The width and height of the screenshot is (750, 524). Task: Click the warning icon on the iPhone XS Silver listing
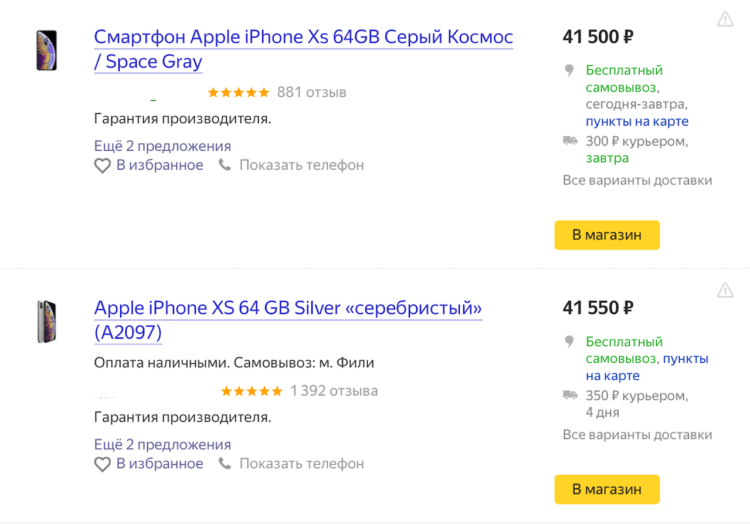pos(725,290)
